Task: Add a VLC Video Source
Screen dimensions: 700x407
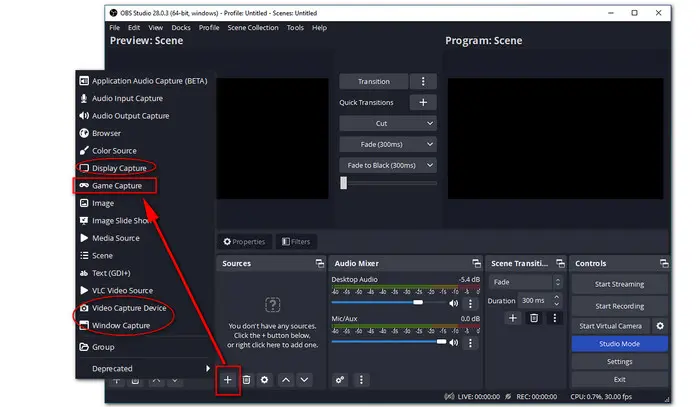Action: coord(144,290)
